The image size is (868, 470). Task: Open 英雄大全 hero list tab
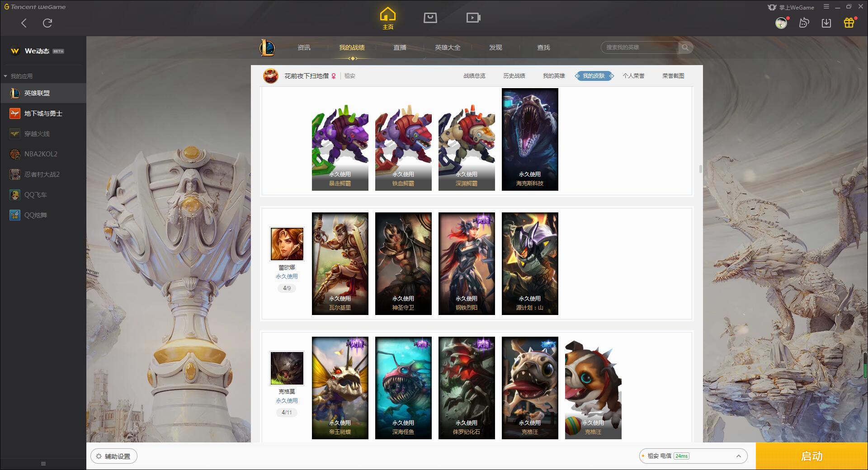448,47
